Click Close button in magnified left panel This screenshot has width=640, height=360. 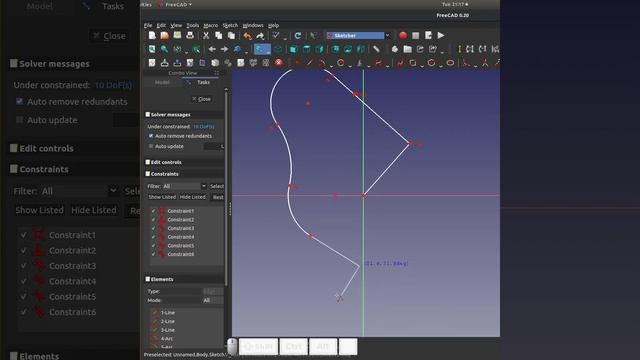point(110,36)
